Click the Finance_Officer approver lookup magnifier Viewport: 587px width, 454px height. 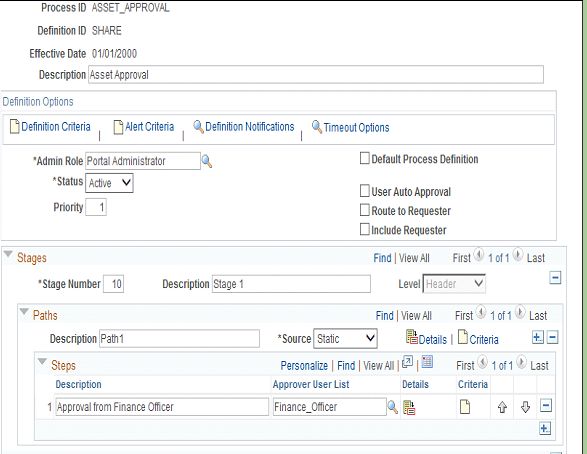tap(392, 407)
